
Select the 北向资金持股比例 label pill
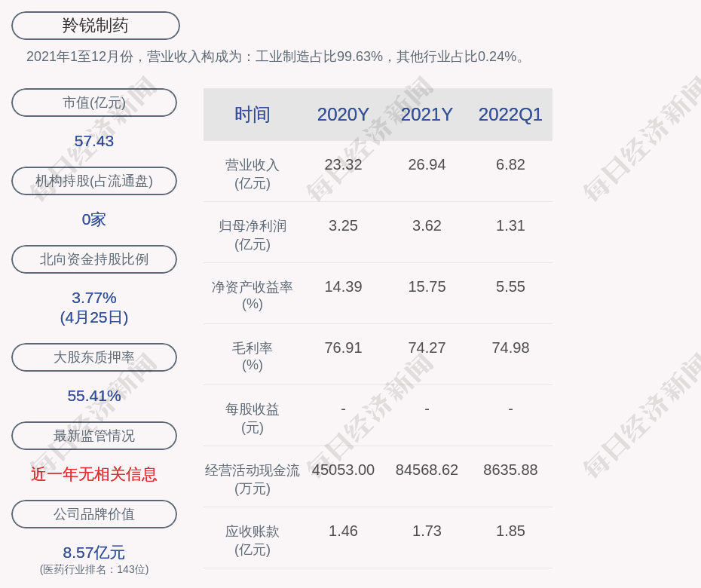point(94,259)
